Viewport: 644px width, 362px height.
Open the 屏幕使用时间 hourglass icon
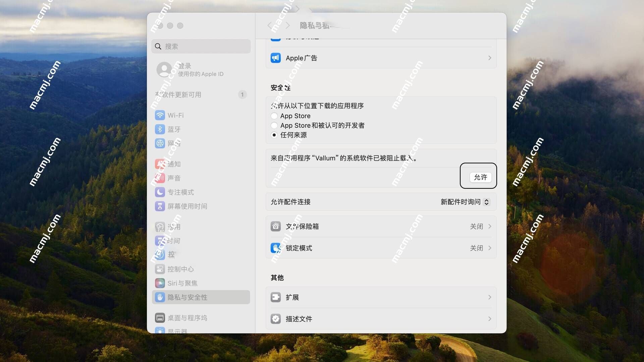click(160, 206)
